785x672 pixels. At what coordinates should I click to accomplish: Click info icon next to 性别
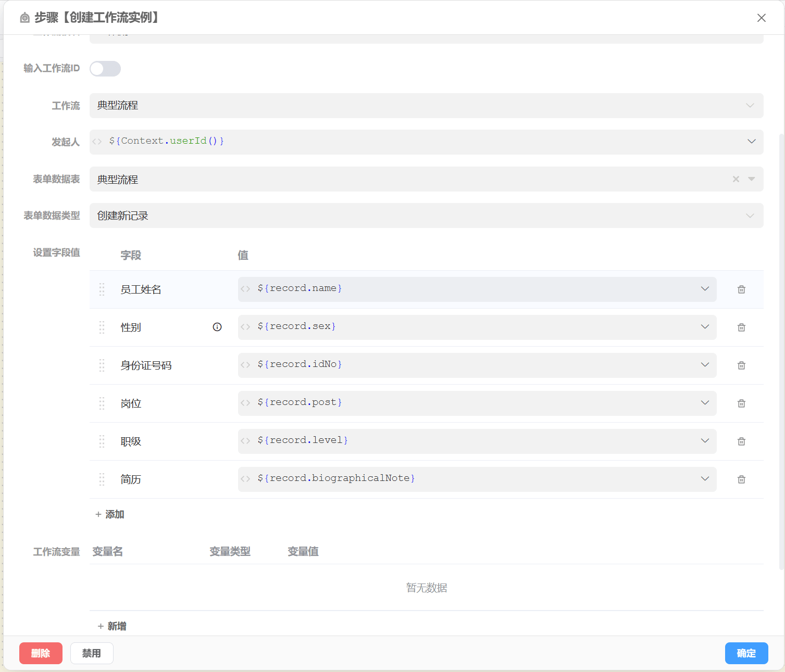(x=217, y=327)
